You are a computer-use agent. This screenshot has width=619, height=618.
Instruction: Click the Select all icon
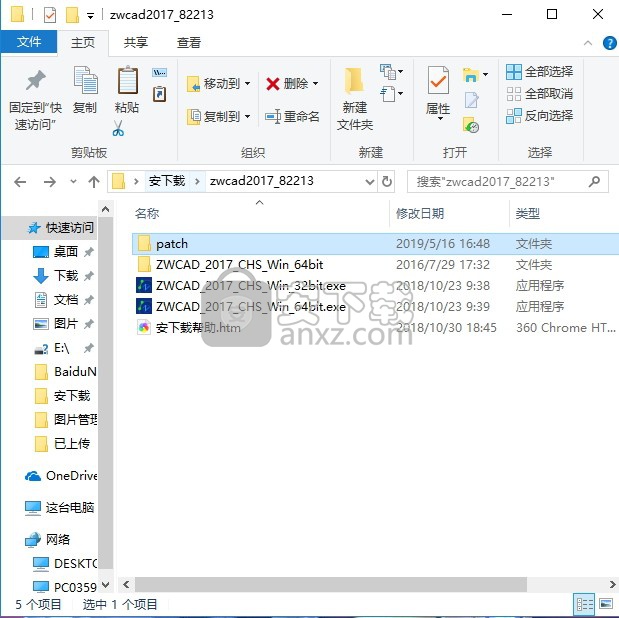514,72
